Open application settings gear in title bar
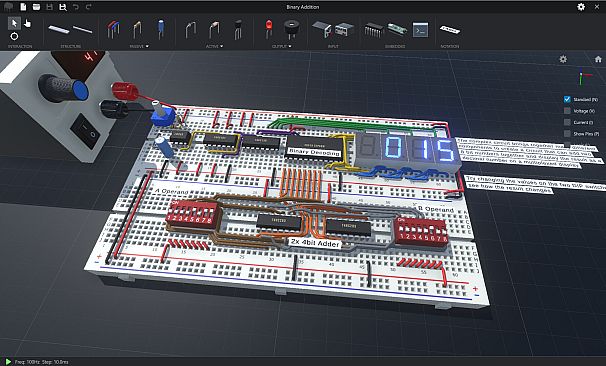Screen dimensions: 606x366 click(x=581, y=7)
